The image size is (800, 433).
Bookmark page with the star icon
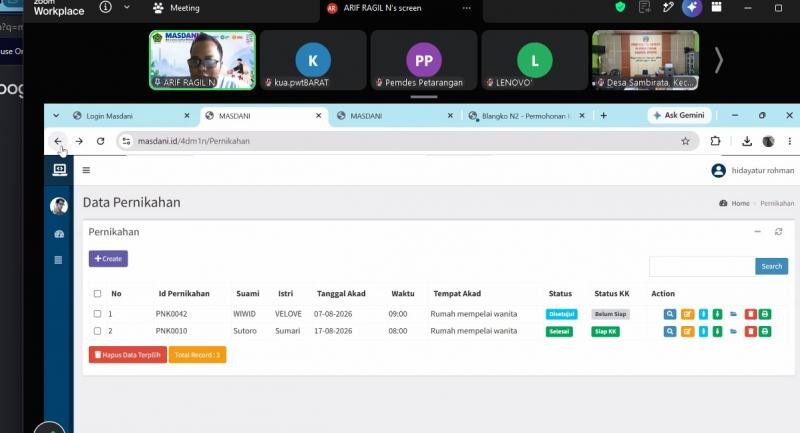coord(685,141)
